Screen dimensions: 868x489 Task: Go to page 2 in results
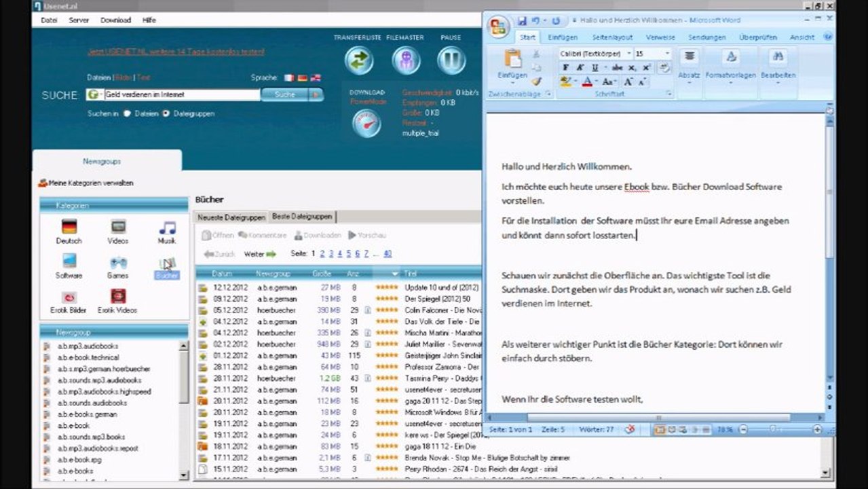(322, 253)
